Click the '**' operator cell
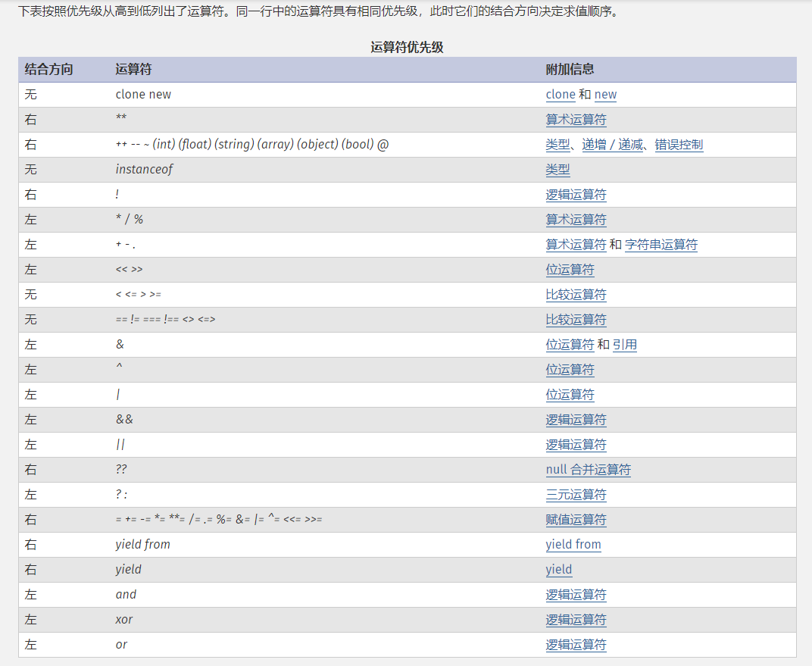812x666 pixels. coord(121,117)
